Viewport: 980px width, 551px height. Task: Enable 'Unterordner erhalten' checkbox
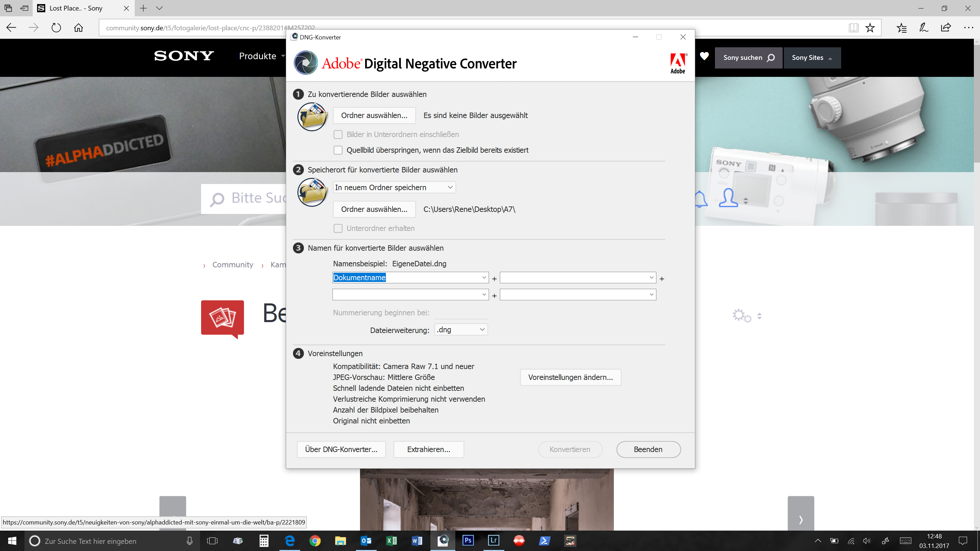[x=338, y=228]
